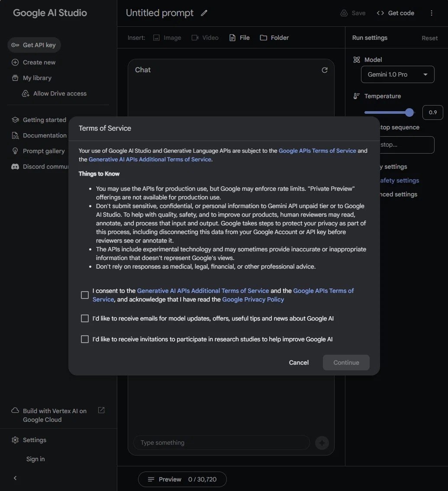Click the Documentation icon
This screenshot has width=448, height=491.
tap(15, 135)
